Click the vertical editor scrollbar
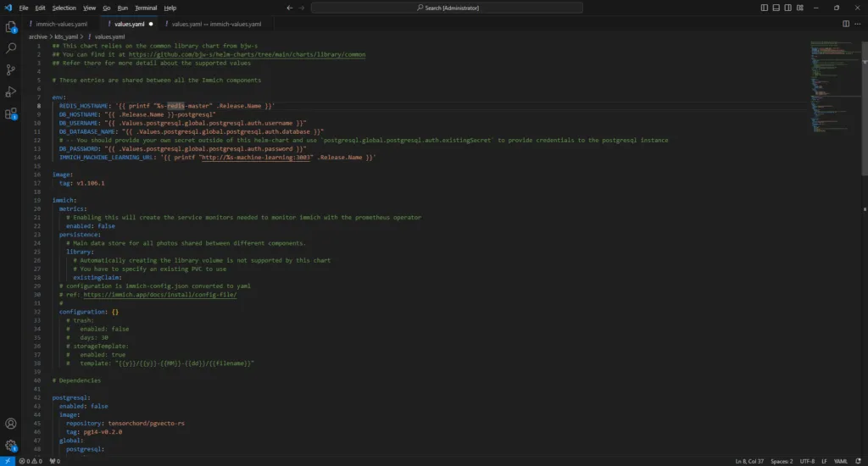Image resolution: width=868 pixels, height=466 pixels. [x=865, y=108]
